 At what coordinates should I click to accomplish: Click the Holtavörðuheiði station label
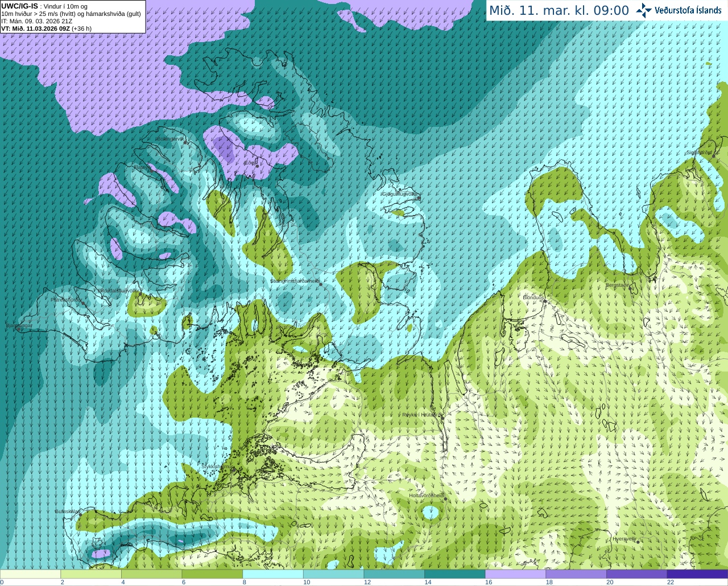point(427,496)
